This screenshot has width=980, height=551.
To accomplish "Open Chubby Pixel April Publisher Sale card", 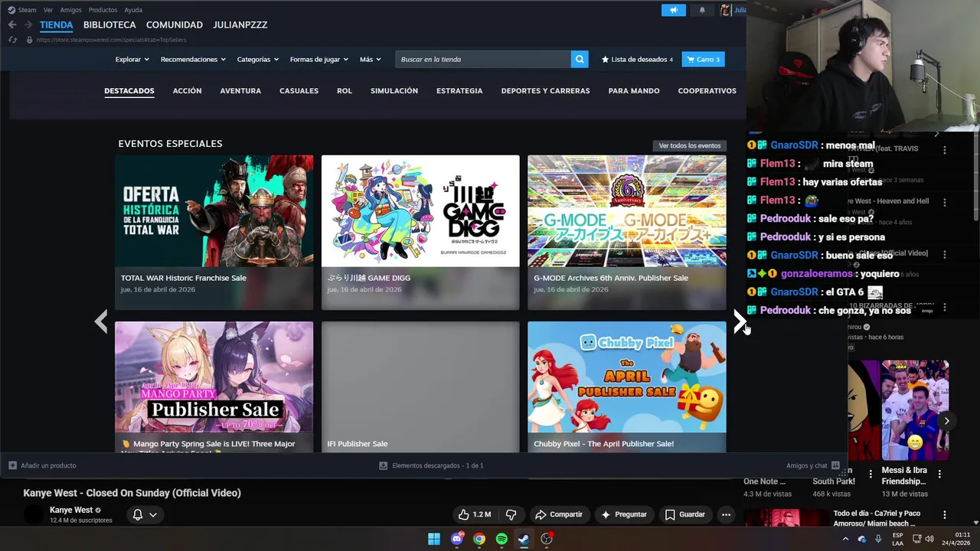I will [x=627, y=386].
